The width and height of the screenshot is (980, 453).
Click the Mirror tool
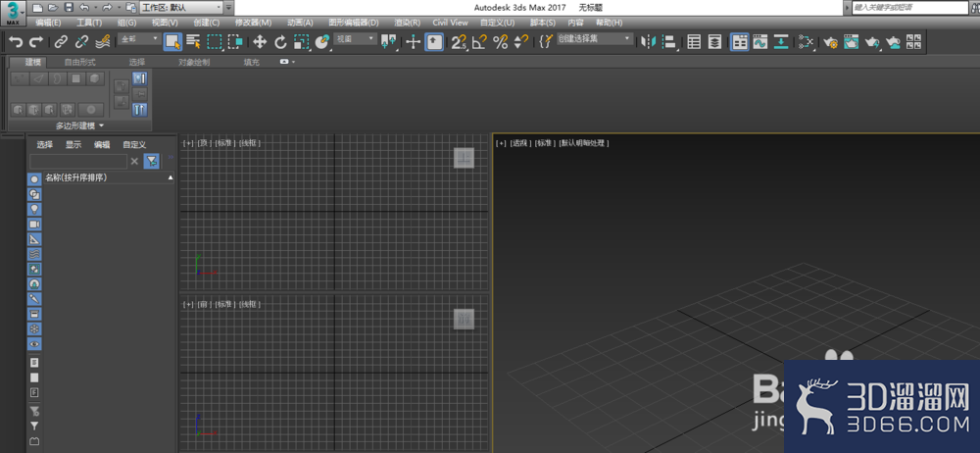tap(648, 42)
